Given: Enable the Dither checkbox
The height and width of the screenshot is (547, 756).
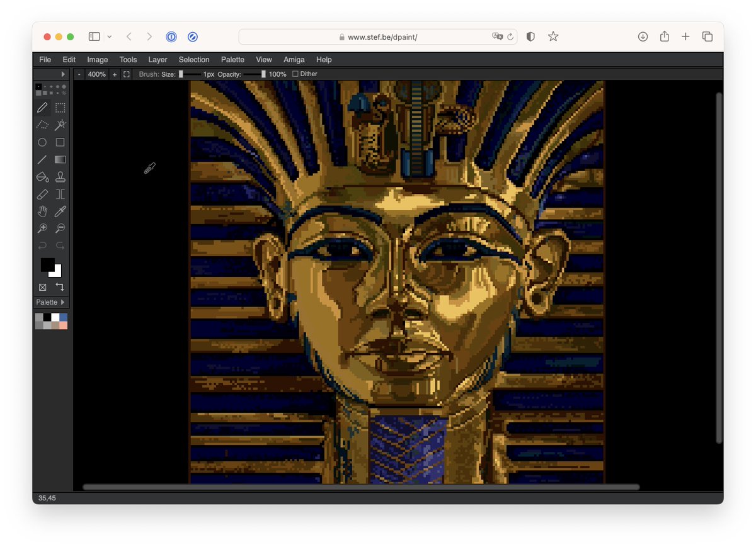Looking at the screenshot, I should [295, 74].
